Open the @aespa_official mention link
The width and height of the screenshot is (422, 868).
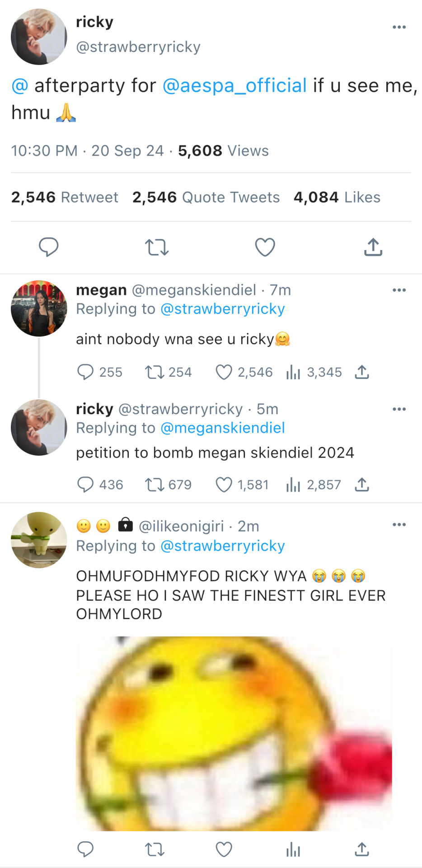pyautogui.click(x=234, y=85)
